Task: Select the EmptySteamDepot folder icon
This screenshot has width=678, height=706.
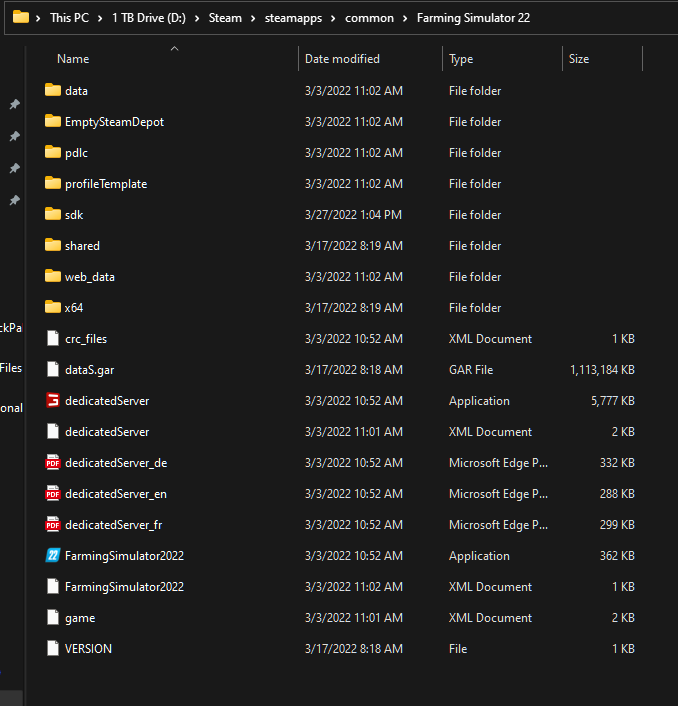Action: tap(53, 121)
